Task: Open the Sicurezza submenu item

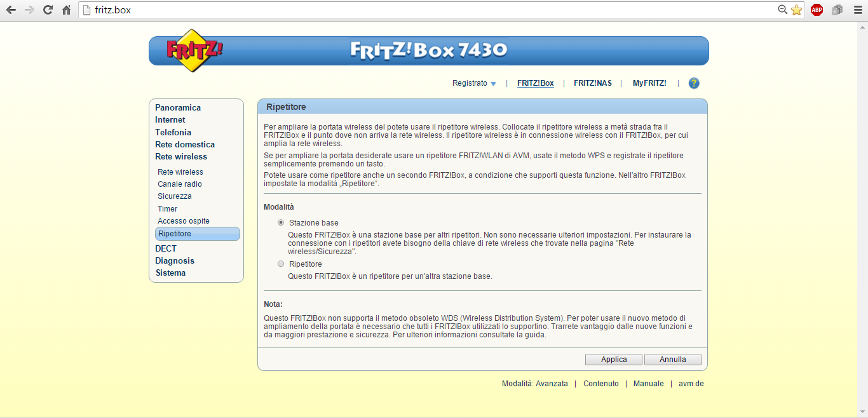Action: click(175, 196)
